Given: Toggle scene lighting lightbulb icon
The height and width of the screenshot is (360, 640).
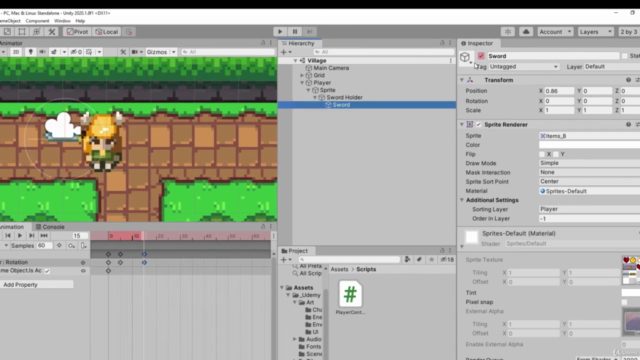Looking at the screenshot, I should 30,52.
